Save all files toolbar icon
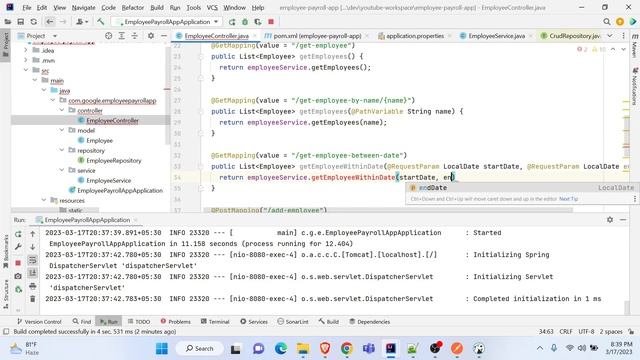This screenshot has height=360, width=640. point(20,22)
